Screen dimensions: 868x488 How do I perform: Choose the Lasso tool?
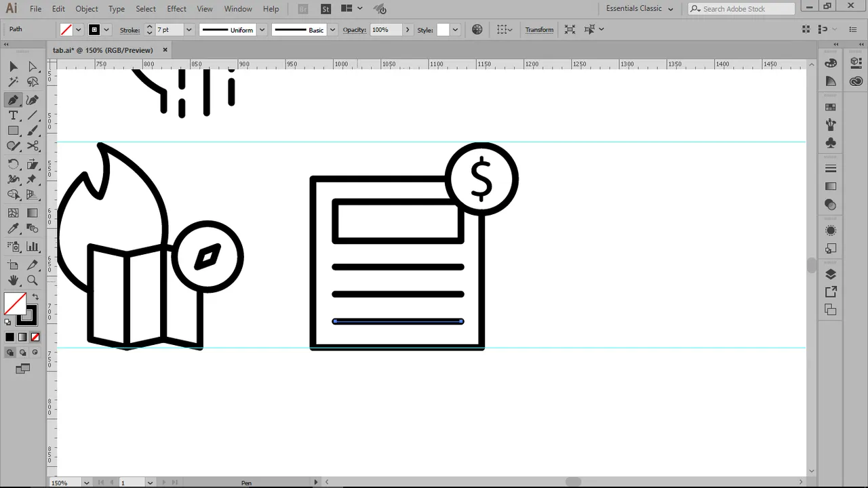[x=32, y=82]
